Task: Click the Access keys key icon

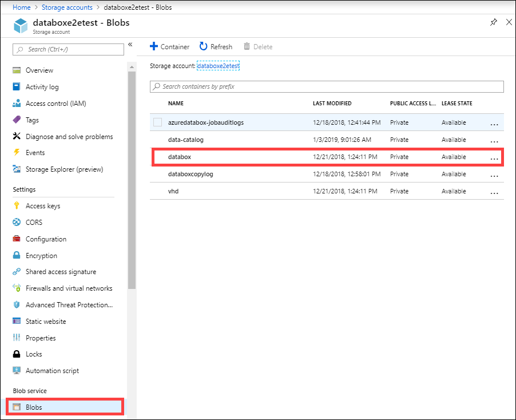Action: coord(17,206)
